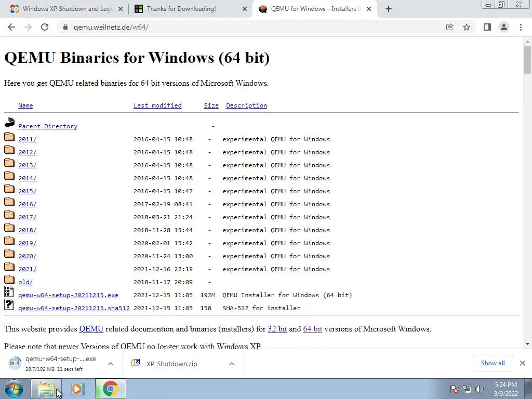The image size is (532, 399).
Task: Expand options for the qemu-w64-setup download
Action: [x=111, y=364]
